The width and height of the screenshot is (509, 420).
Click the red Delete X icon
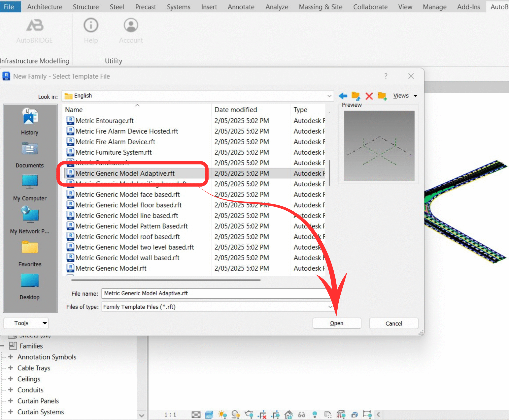369,96
